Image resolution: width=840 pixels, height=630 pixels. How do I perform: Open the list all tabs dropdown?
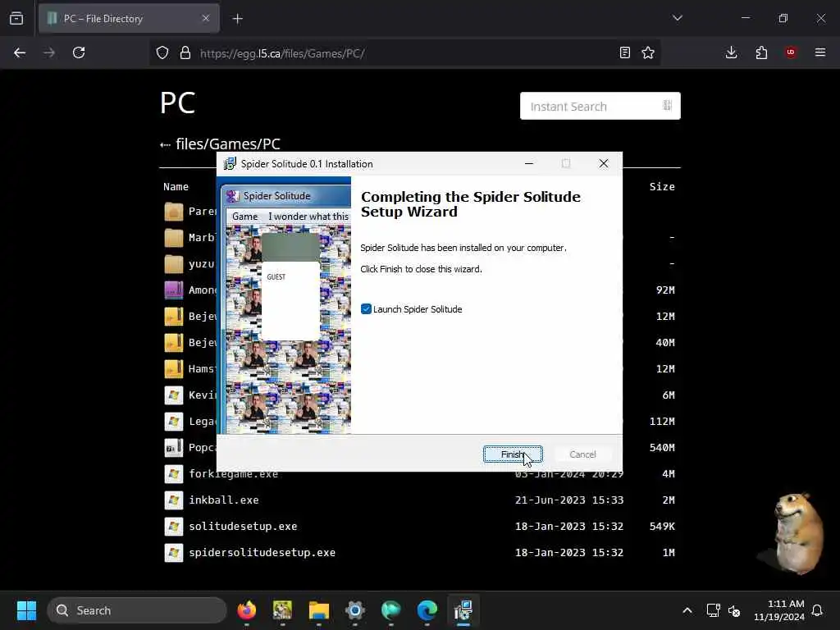pos(677,18)
